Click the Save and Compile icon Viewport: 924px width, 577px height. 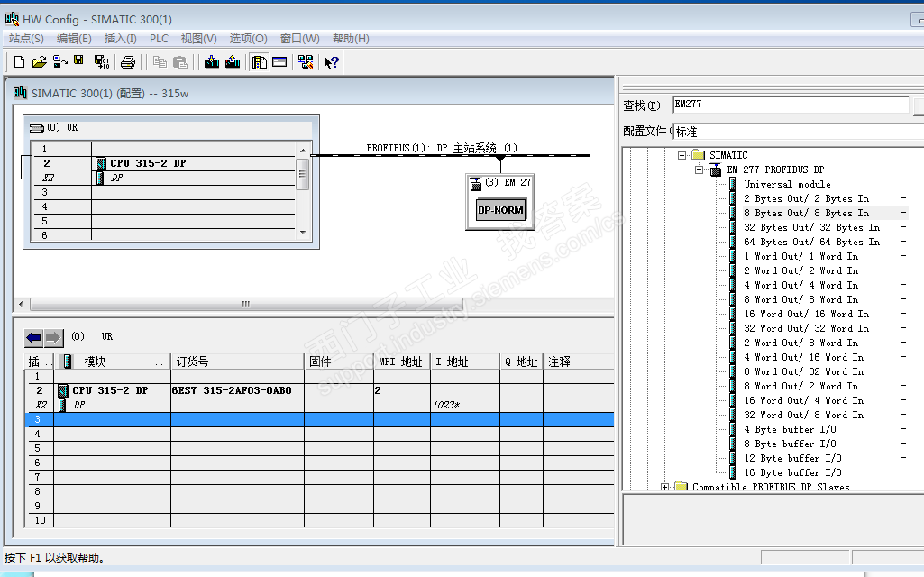click(x=101, y=62)
